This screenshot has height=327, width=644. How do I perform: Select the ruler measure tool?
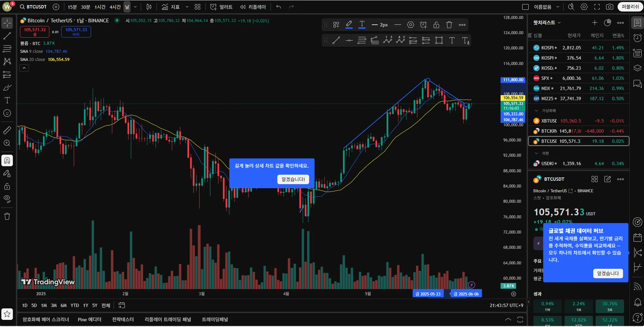click(x=7, y=130)
